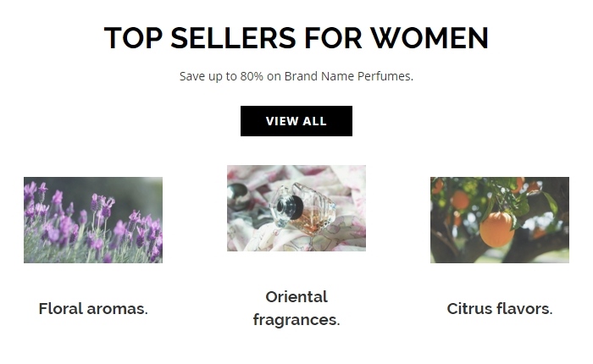Click the Brand Name Perfumes text
This screenshot has height=364, width=593.
coord(348,76)
